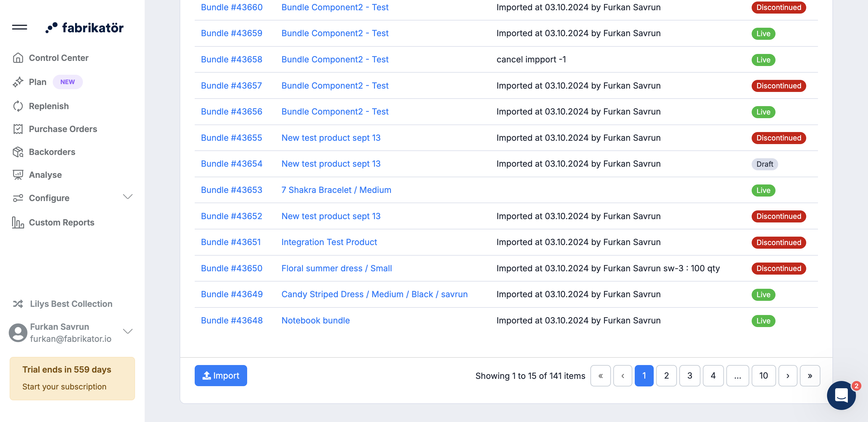
Task: Click the Custom Reports sidebar icon
Action: [x=18, y=223]
